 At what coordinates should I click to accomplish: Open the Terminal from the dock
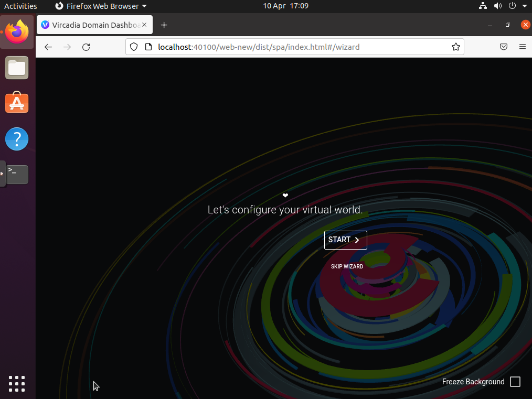coord(17,175)
